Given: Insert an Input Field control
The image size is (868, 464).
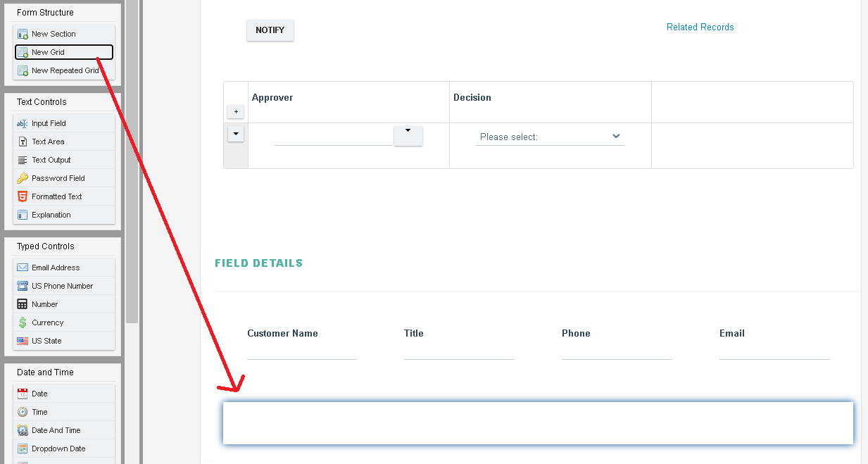Looking at the screenshot, I should [64, 123].
